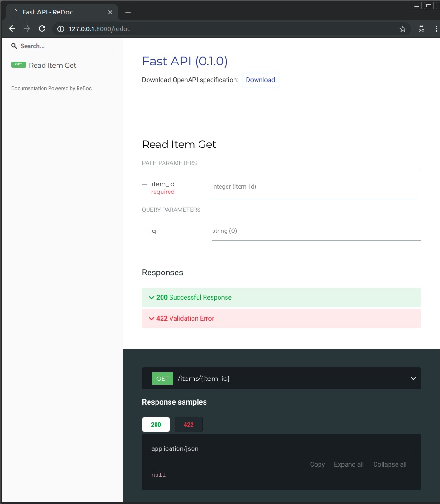The width and height of the screenshot is (440, 504).
Task: Click the incognito icon in the toolbar
Action: 421,29
